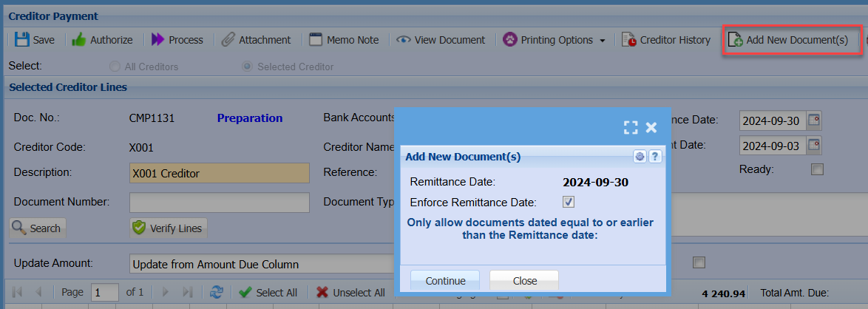This screenshot has width=868, height=309.
Task: Close the popup with the X icon
Action: 651,127
